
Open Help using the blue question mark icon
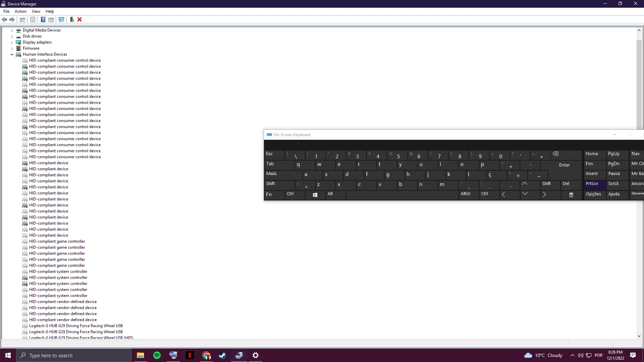pyautogui.click(x=43, y=20)
